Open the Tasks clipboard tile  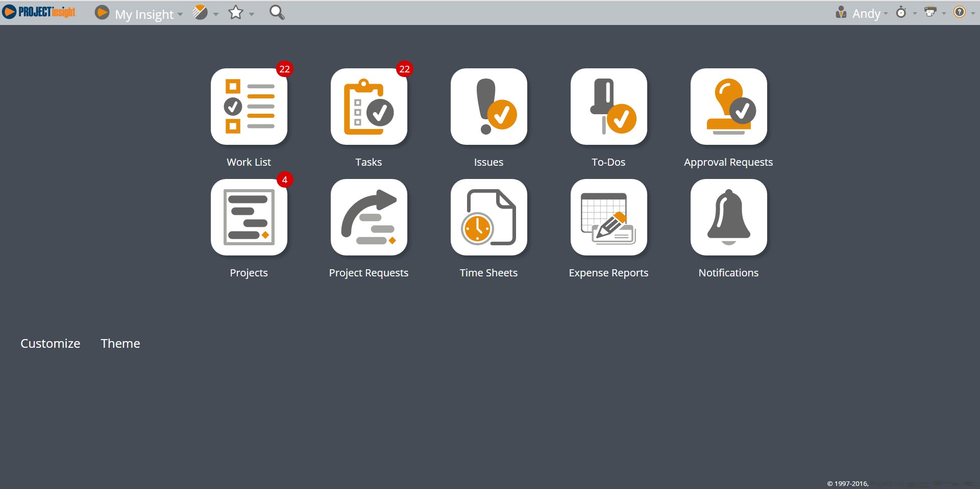(369, 107)
